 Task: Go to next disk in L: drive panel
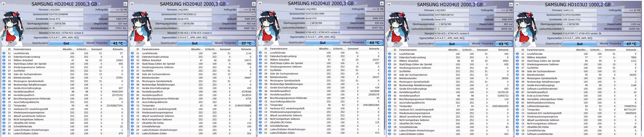tap(254, 4)
